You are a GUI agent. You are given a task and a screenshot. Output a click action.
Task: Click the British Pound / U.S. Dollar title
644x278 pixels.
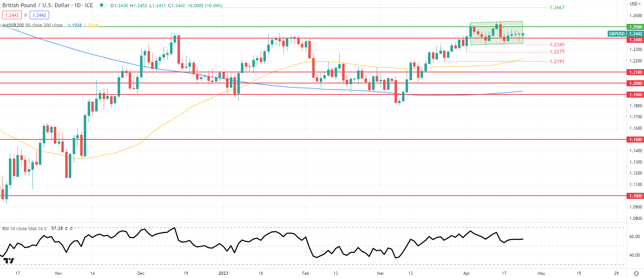pos(48,5)
